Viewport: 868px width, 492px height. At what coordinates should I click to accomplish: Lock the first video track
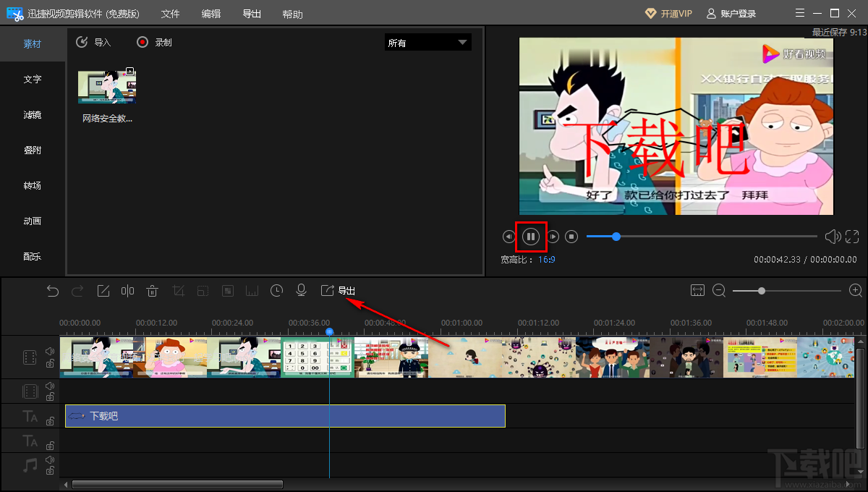point(50,363)
